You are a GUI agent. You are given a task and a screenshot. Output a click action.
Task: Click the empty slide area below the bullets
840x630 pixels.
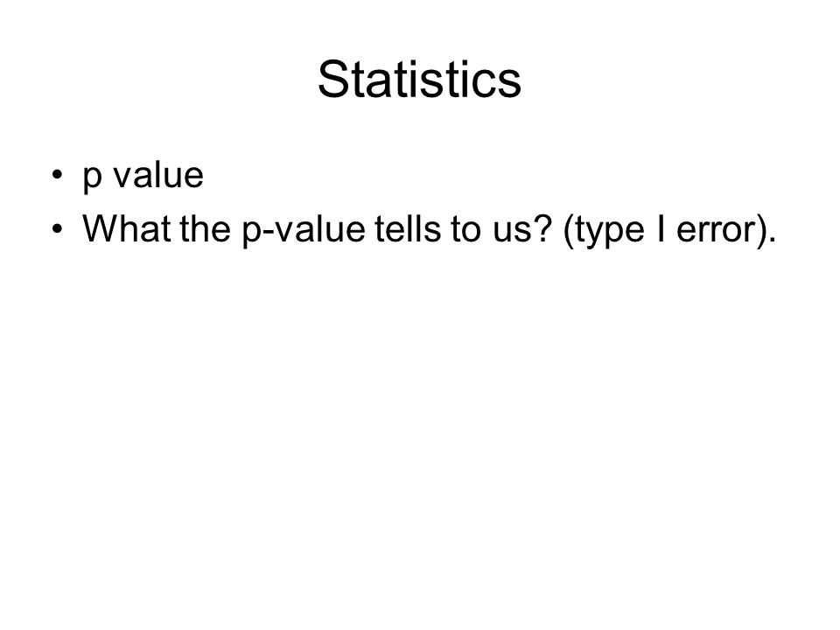[420, 429]
